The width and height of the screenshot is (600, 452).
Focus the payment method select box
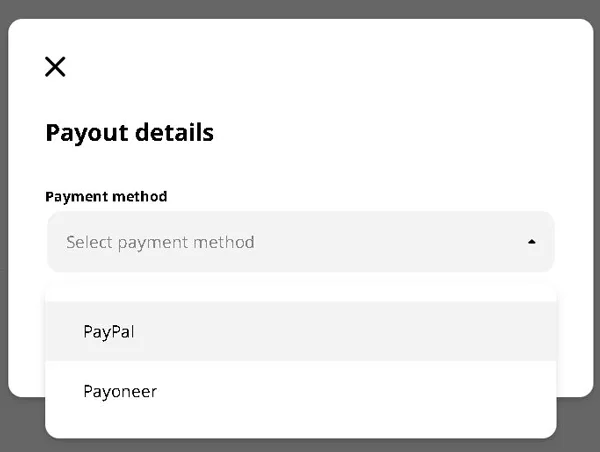point(300,242)
